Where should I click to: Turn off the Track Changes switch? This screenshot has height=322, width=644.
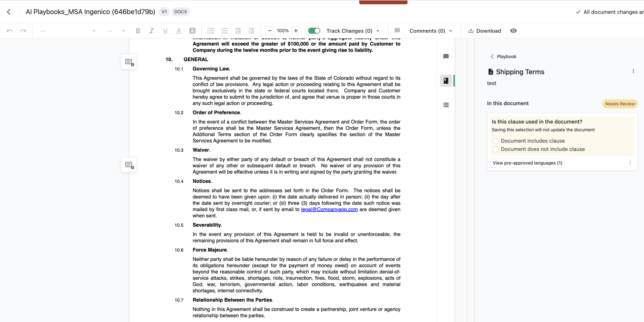314,31
